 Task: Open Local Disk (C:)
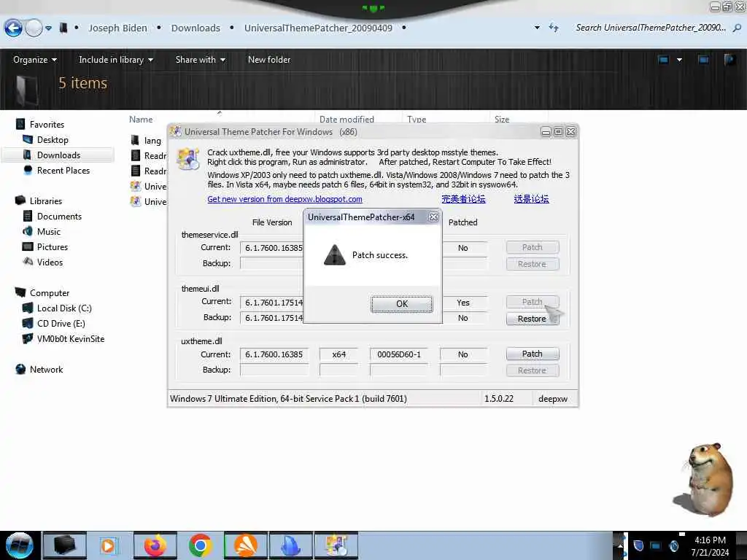64,308
